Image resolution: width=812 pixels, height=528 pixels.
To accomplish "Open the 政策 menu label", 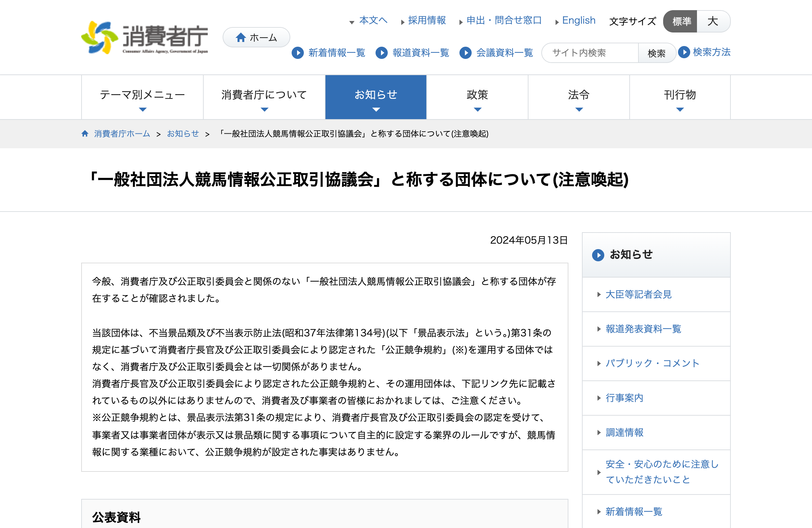I will [477, 94].
